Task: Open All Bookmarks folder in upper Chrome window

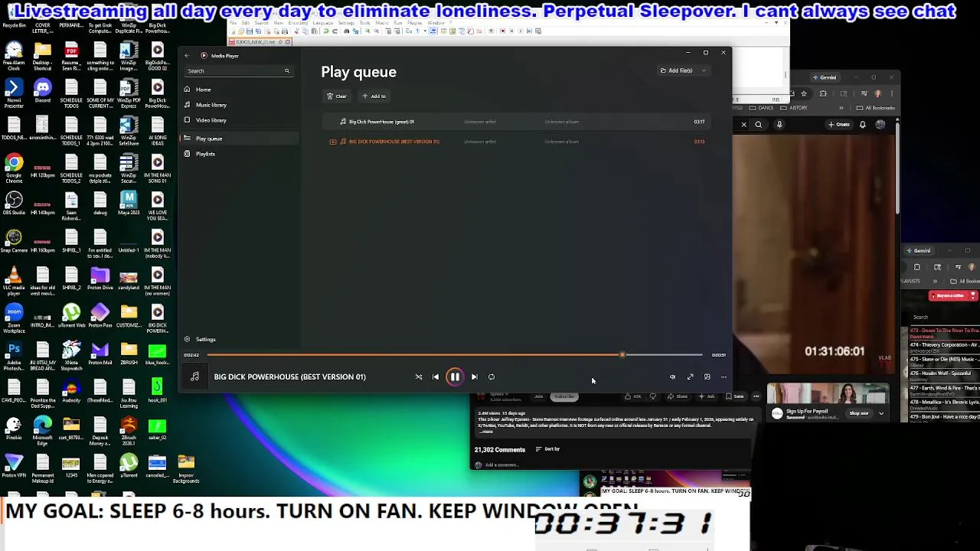Action: [x=877, y=108]
